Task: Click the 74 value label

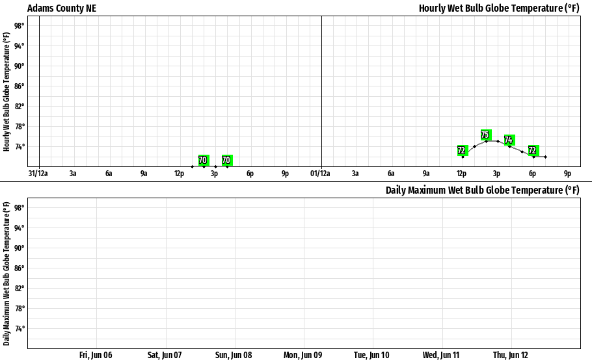Action: pos(509,140)
